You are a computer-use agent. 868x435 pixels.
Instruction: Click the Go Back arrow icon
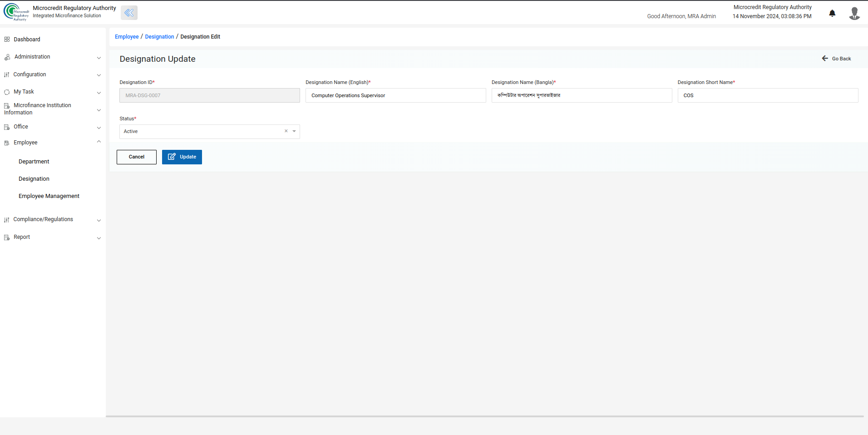tap(825, 59)
